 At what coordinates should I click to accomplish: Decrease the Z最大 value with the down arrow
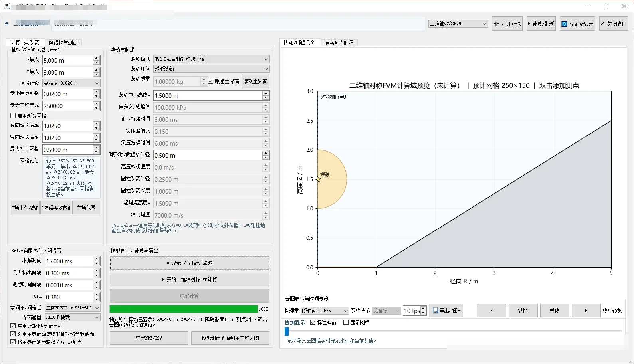point(96,75)
